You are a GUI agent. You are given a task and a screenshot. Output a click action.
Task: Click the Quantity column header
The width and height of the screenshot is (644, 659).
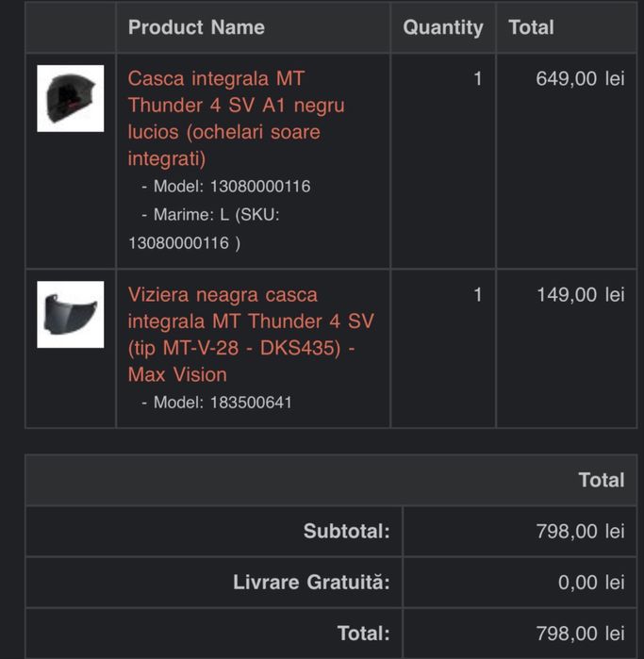pyautogui.click(x=442, y=27)
